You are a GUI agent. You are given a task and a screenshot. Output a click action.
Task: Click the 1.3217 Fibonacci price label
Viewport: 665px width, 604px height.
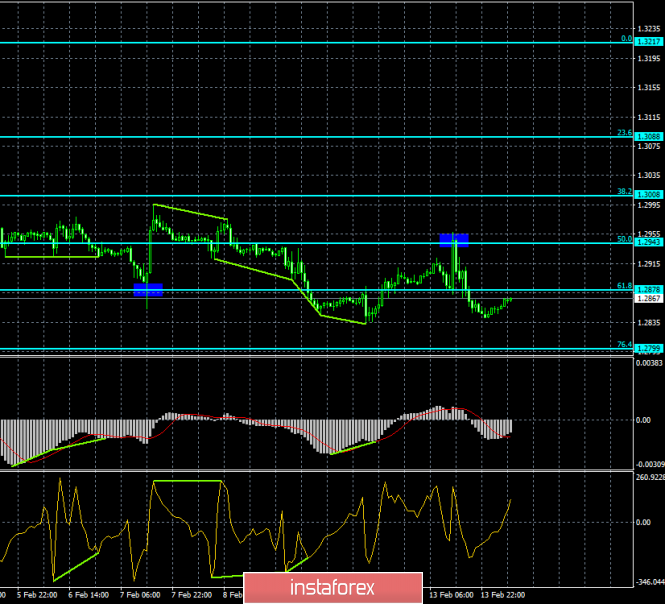click(x=648, y=42)
